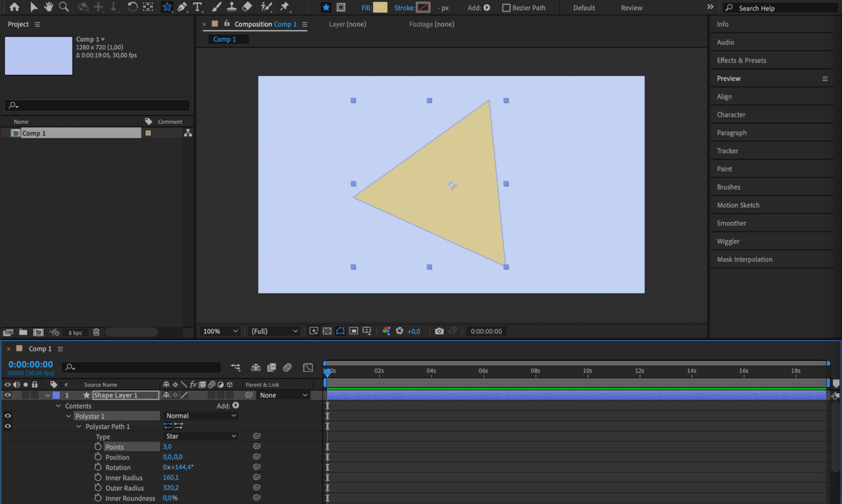Choose the Puppet Pin tool

click(x=285, y=7)
